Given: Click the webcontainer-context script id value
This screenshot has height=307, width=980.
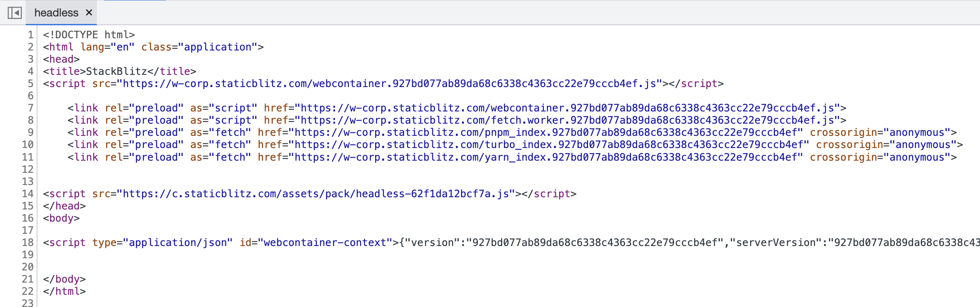Looking at the screenshot, I should [x=324, y=243].
